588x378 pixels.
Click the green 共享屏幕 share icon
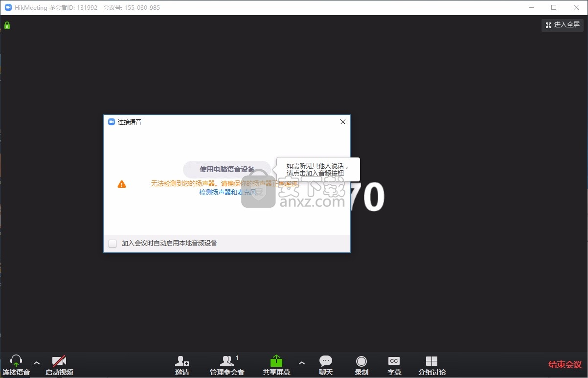point(276,361)
